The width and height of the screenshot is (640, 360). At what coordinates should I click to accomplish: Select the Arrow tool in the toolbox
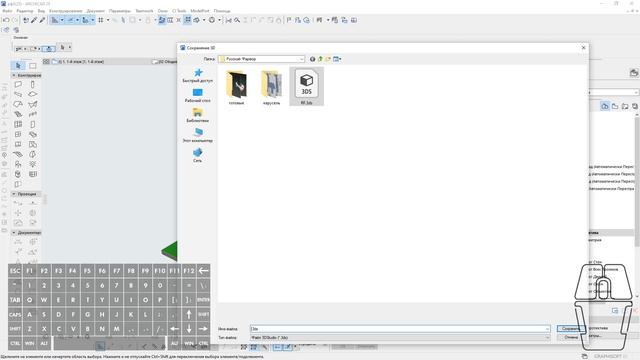pos(18,66)
